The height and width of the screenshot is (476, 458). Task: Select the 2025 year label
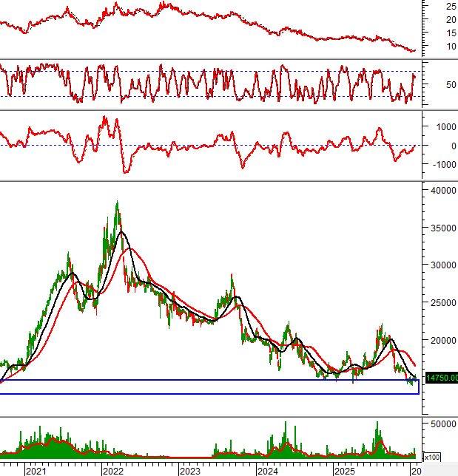(x=344, y=470)
